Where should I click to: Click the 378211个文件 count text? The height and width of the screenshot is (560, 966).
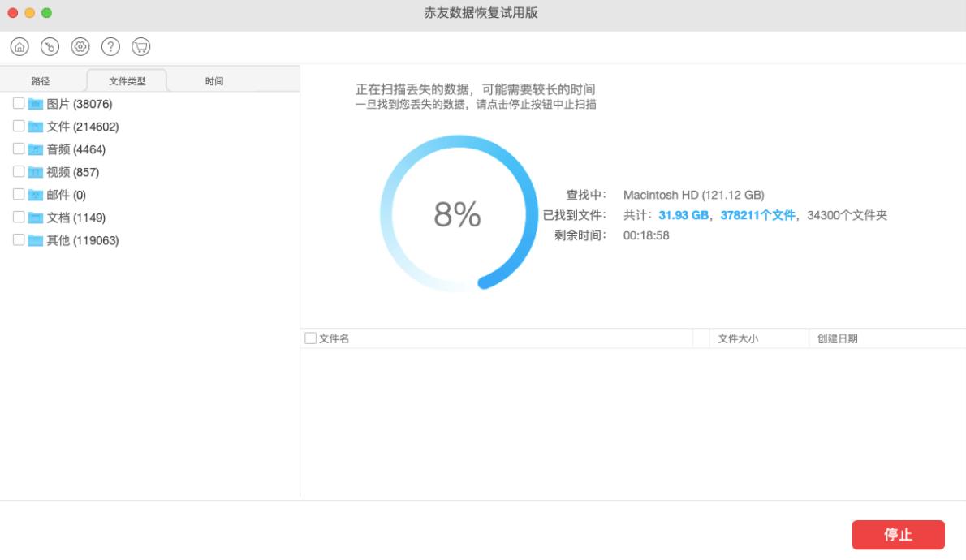coord(757,215)
